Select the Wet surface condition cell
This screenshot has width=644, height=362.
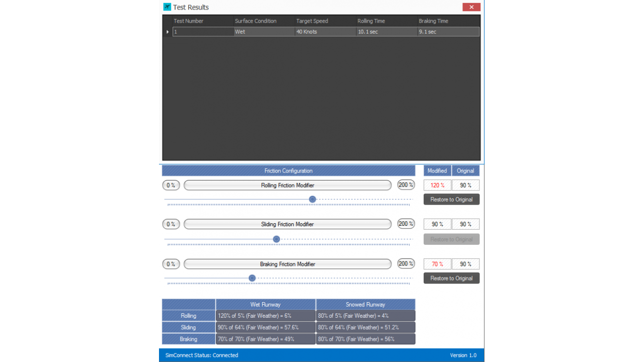coord(264,32)
